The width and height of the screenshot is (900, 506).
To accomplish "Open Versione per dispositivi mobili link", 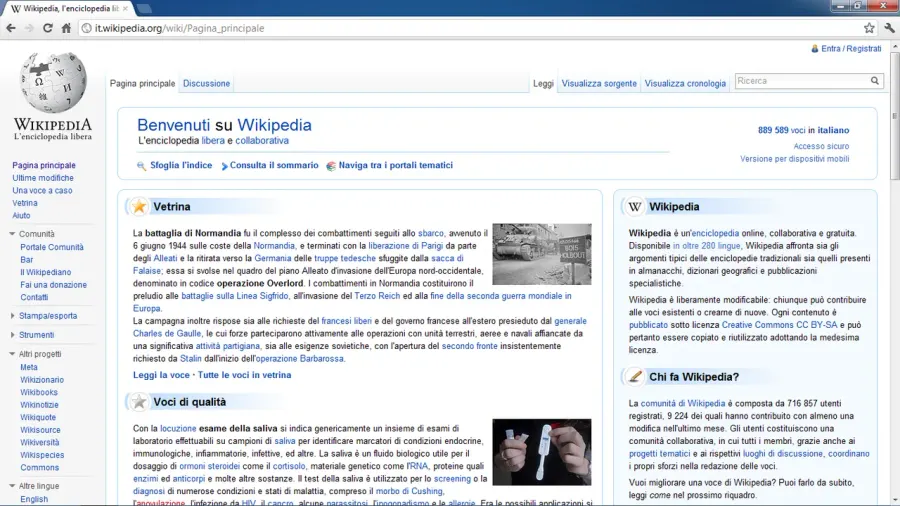I will tap(794, 159).
